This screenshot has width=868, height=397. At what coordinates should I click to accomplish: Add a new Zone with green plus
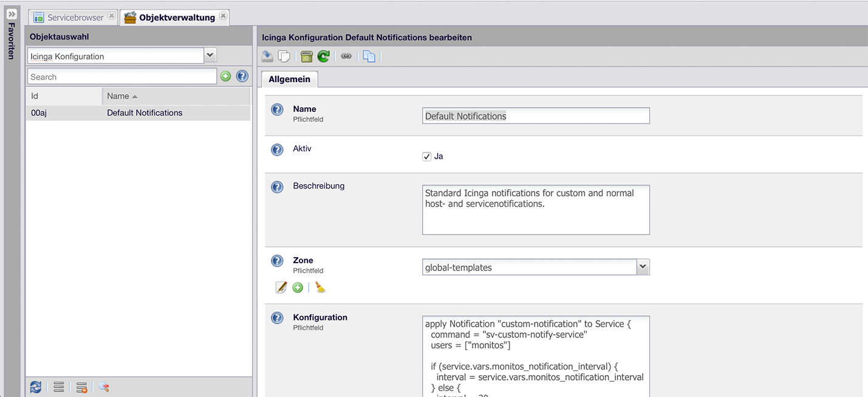pos(298,287)
